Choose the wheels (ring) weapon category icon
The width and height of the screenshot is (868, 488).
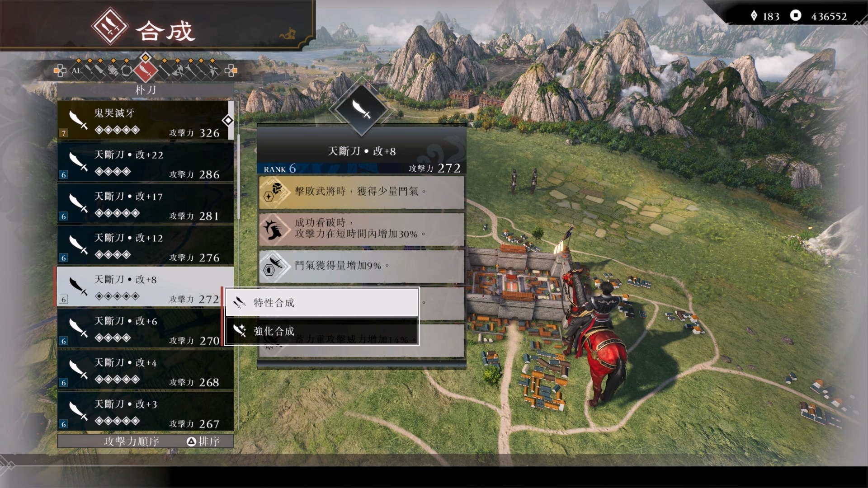127,70
